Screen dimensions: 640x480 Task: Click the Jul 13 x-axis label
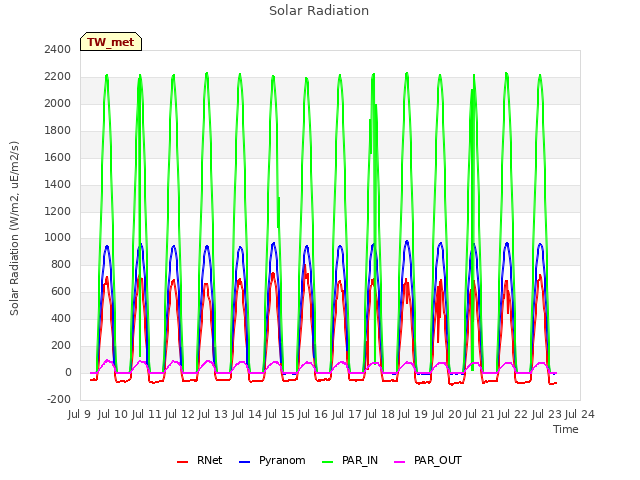(213, 414)
